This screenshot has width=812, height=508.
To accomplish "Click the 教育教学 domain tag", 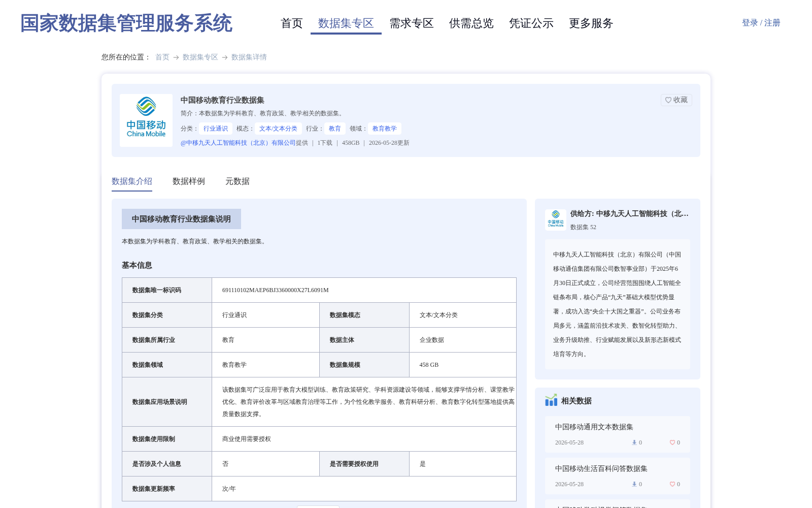I will tap(385, 129).
